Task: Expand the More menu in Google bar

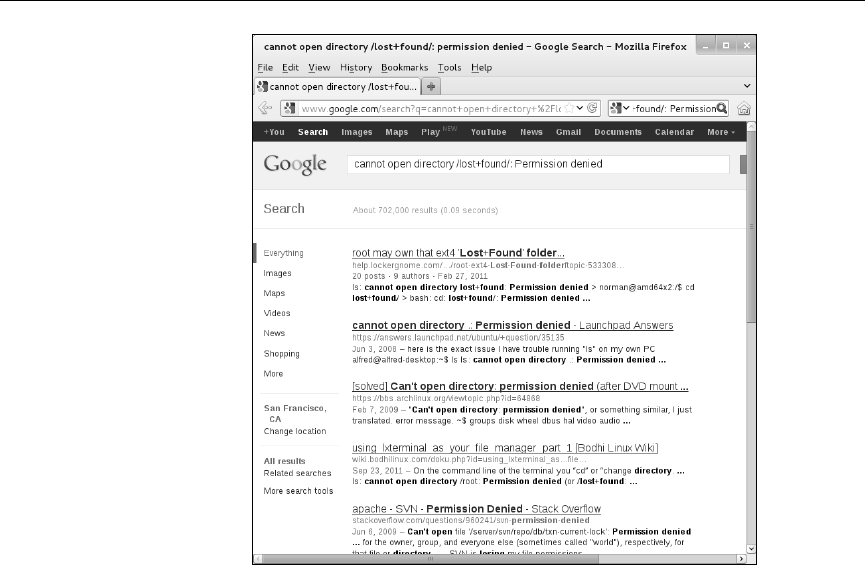Action: pos(721,132)
